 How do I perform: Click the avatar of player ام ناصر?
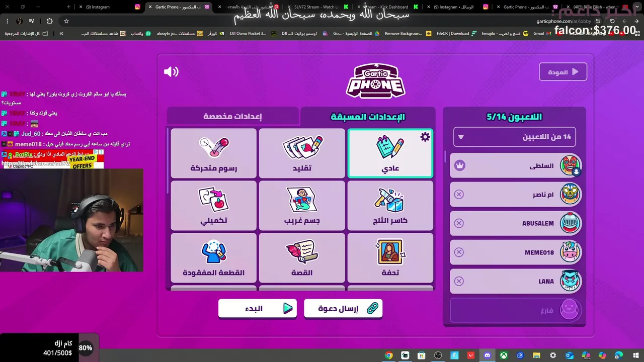tap(570, 195)
